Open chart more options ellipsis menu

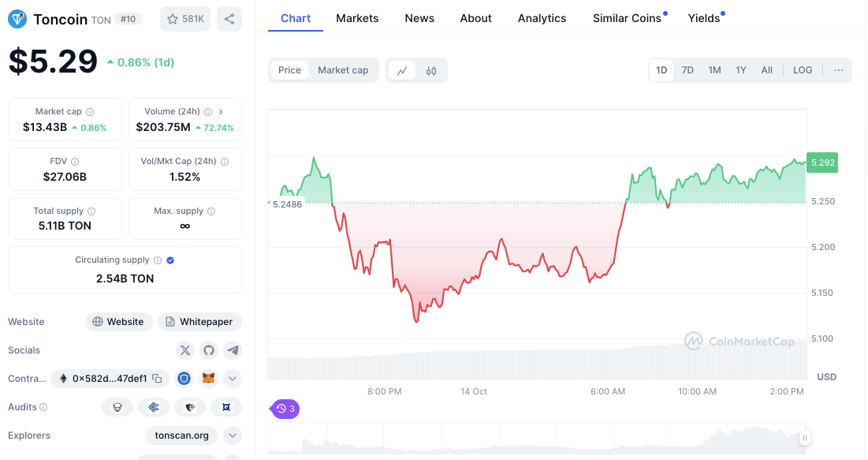839,70
